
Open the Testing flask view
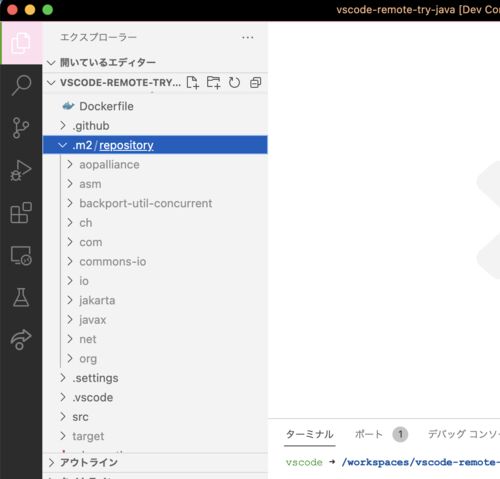pyautogui.click(x=21, y=297)
